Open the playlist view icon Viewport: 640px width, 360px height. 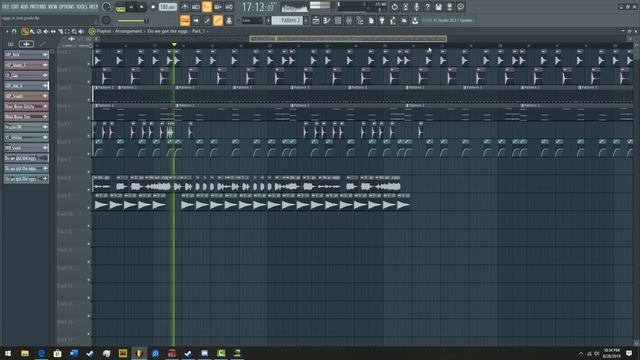(316, 20)
